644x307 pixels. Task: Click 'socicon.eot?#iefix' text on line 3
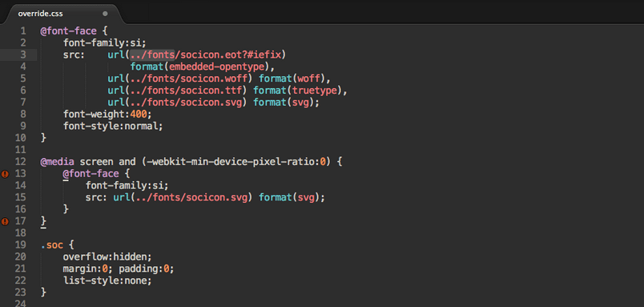coord(231,55)
